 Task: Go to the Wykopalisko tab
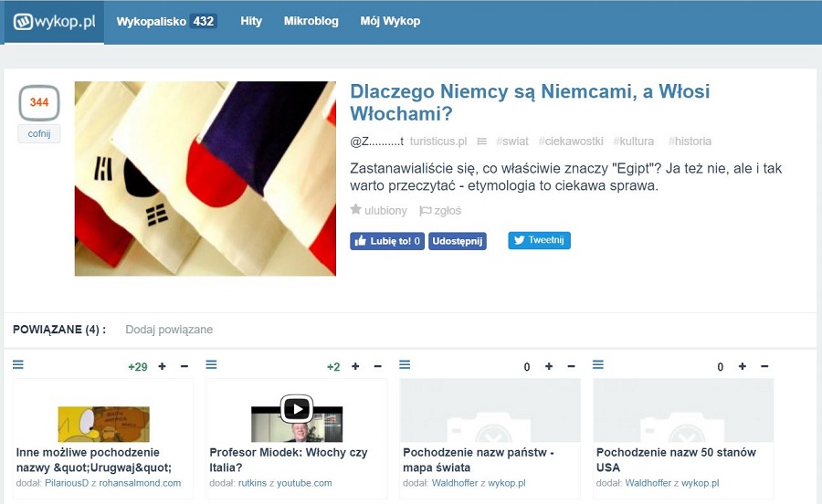[x=166, y=21]
